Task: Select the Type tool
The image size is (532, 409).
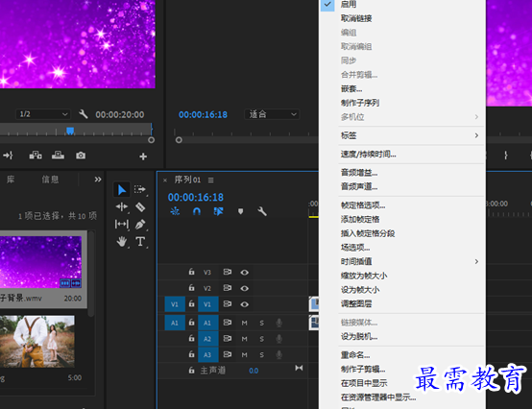Action: 140,242
